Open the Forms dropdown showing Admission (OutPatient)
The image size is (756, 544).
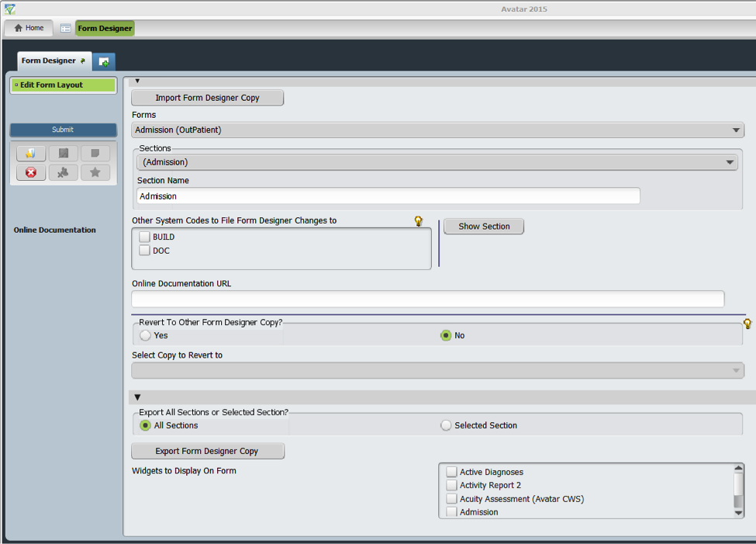[736, 130]
